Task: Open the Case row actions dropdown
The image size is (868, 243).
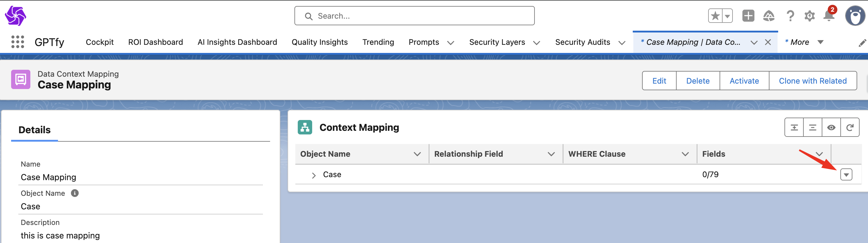Action: [846, 175]
